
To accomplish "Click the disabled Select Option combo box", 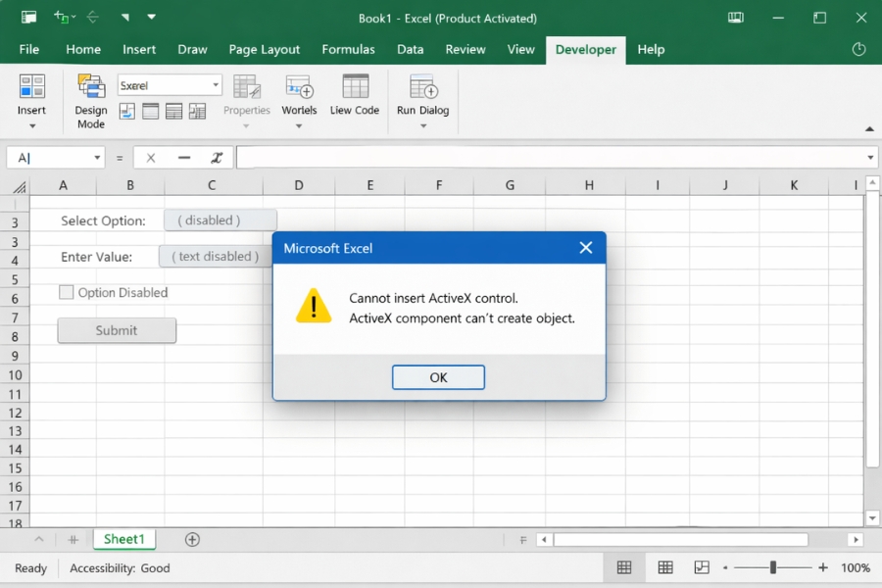I will (x=220, y=219).
